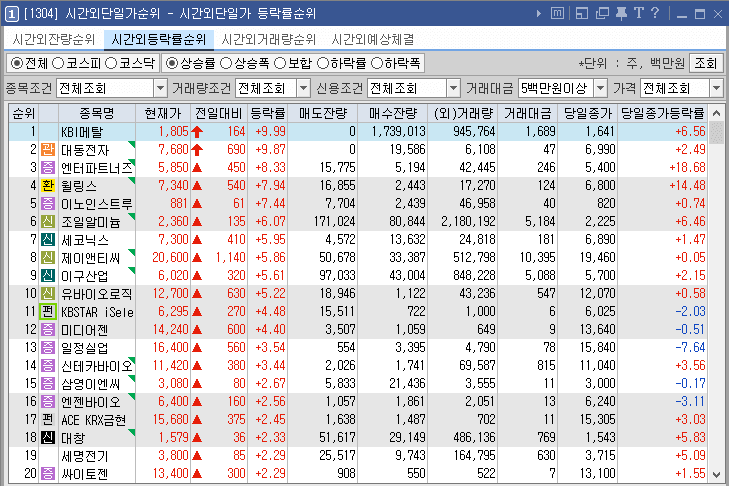Sort by the 매수잔량 column header
Viewport: 729px width, 486px height.
pyautogui.click(x=393, y=113)
